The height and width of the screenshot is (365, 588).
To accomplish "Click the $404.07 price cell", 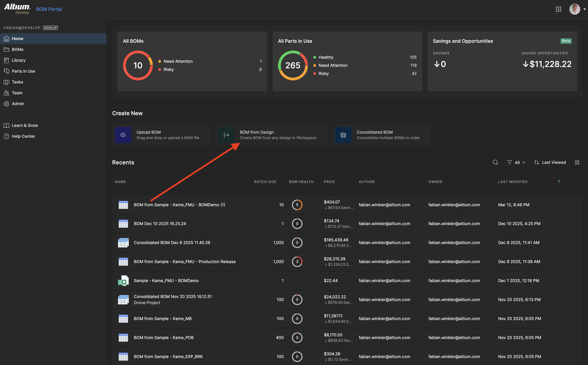I will pos(332,202).
